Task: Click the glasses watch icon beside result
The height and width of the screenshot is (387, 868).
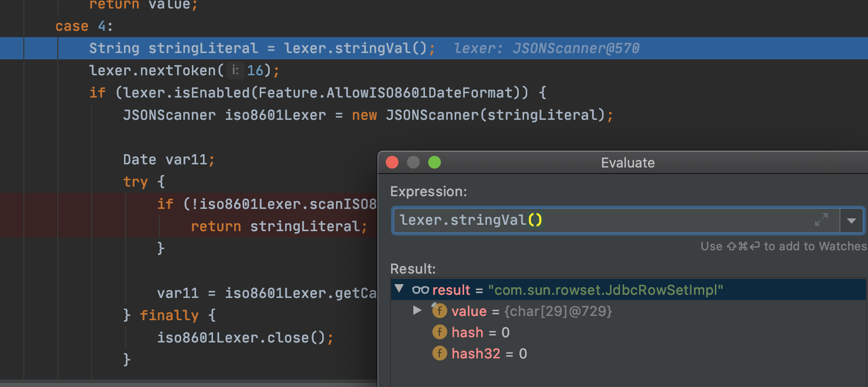Action: coord(420,290)
